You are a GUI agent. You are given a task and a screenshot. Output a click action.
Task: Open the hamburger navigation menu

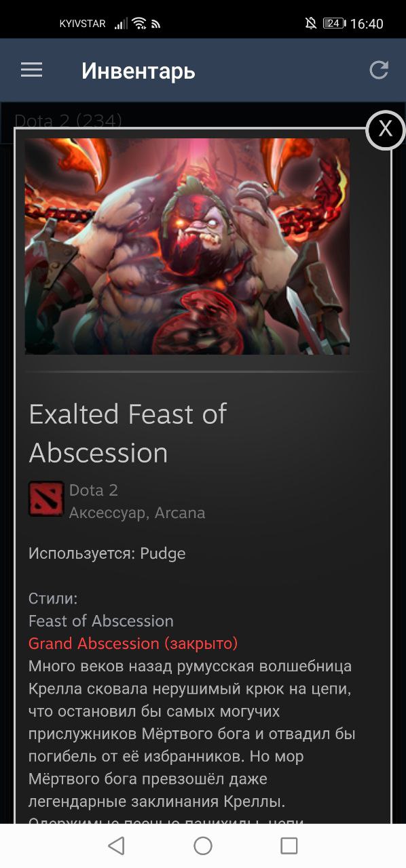point(31,70)
